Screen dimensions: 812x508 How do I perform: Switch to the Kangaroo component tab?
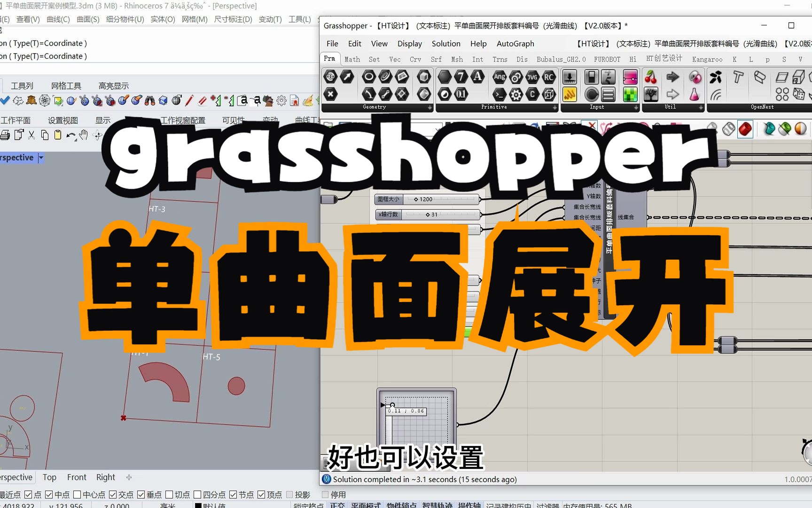pos(707,59)
